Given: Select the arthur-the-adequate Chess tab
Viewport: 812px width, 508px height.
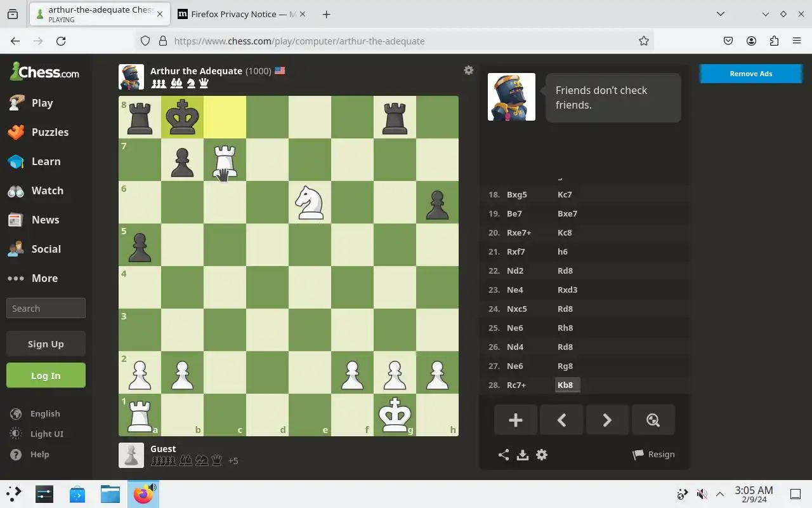Looking at the screenshot, I should pyautogui.click(x=98, y=14).
